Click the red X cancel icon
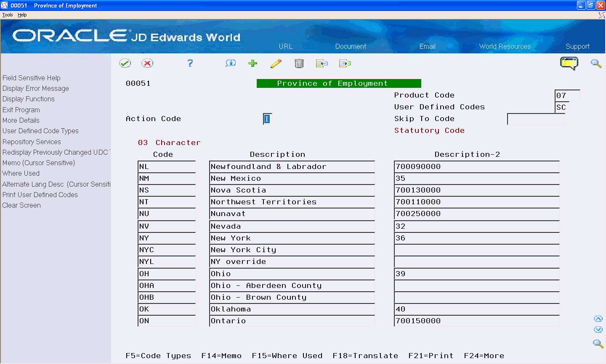This screenshot has width=606, height=364. (x=148, y=63)
